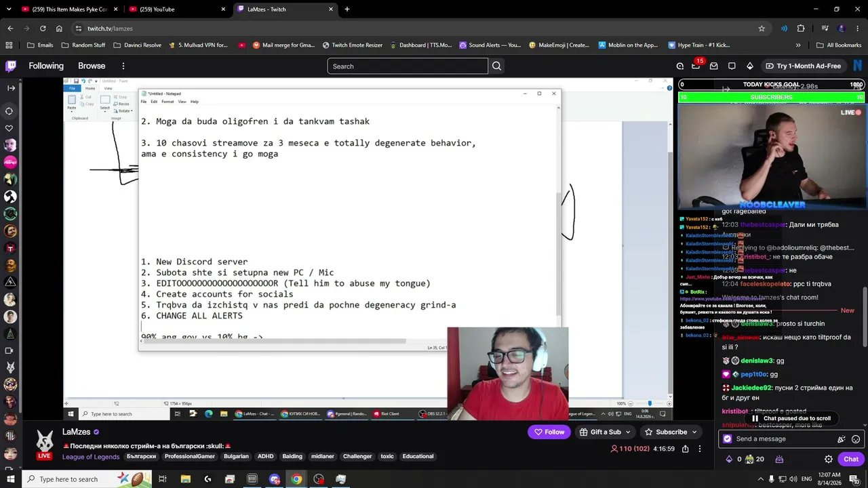Click the channel points icon showing 20

coord(754,459)
